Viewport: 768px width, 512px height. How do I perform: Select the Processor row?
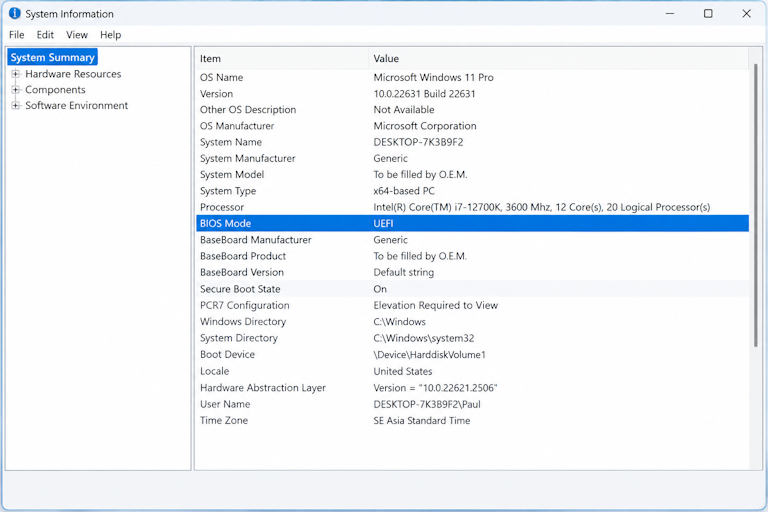click(x=473, y=207)
